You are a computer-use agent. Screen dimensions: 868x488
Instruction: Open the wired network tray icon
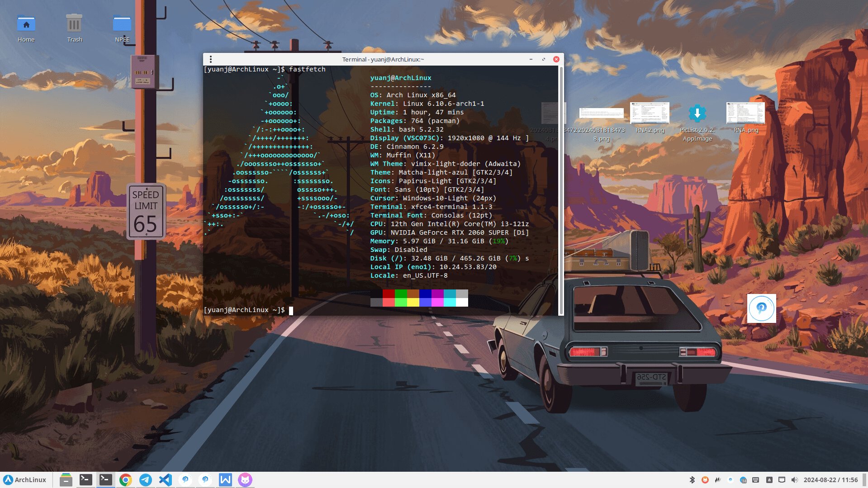pos(782,480)
